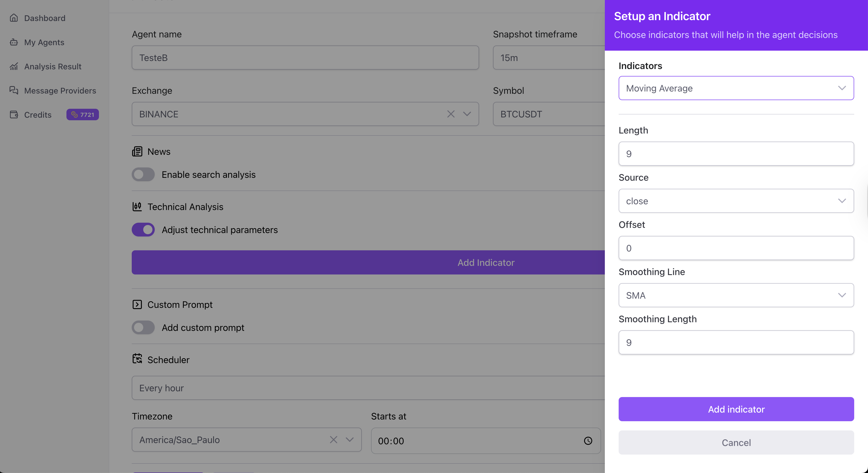Click the Credits wallet icon
Screen dimensions: 868x473
click(x=14, y=115)
